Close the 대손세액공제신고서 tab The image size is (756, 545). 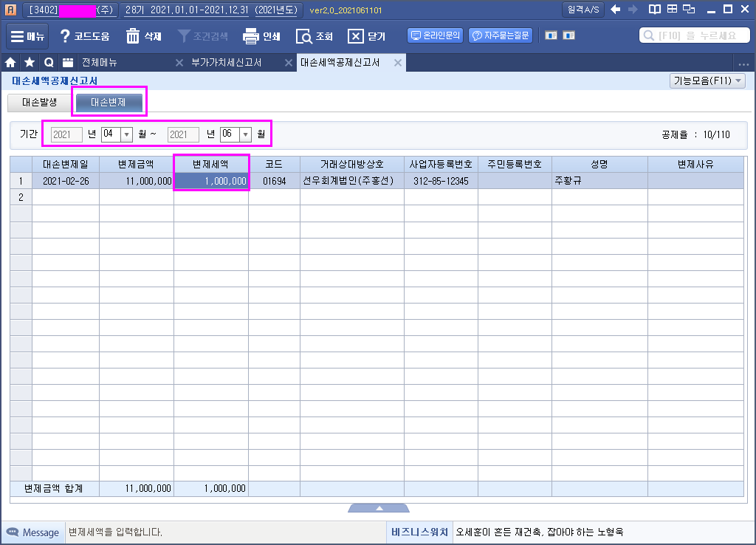398,63
